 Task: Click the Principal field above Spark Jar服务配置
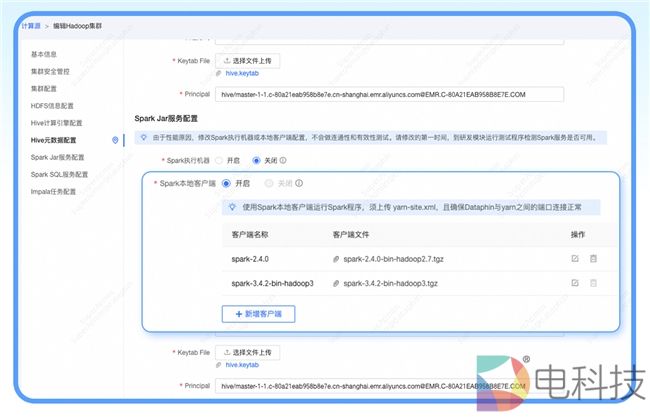389,94
